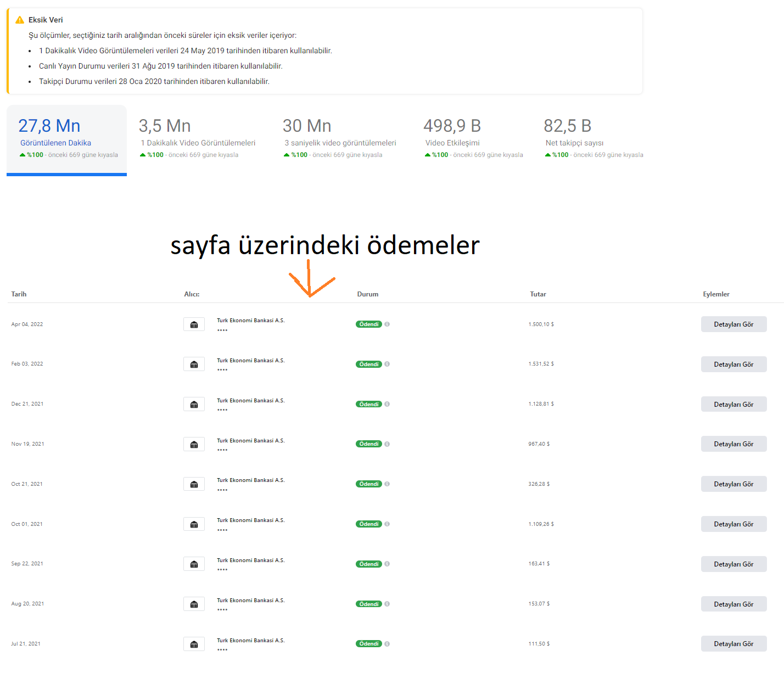Viewport: 784px width, 673px height.
Task: Open Detayları Gör for the Oct 21, 2021 payment
Action: pyautogui.click(x=733, y=484)
